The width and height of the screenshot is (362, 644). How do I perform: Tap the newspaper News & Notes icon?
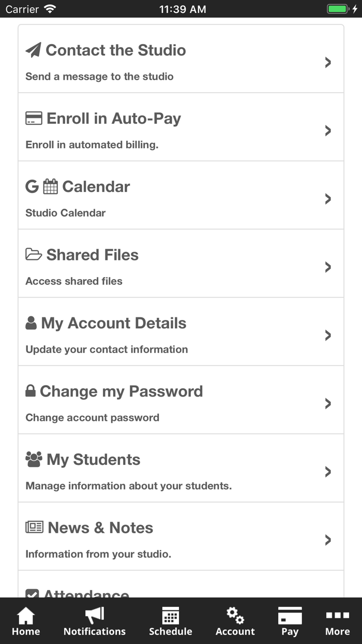(34, 528)
